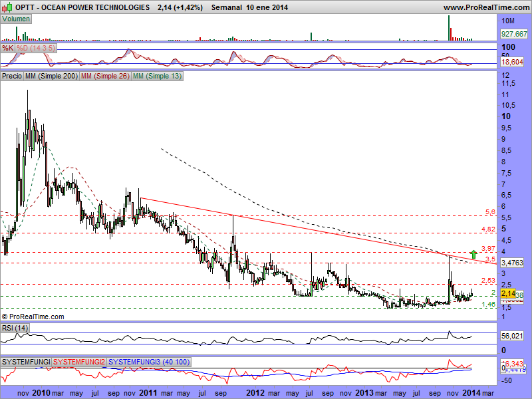Select MM (Simple 13) moving average label
Viewport: 532px width, 399px height.
tap(157, 76)
